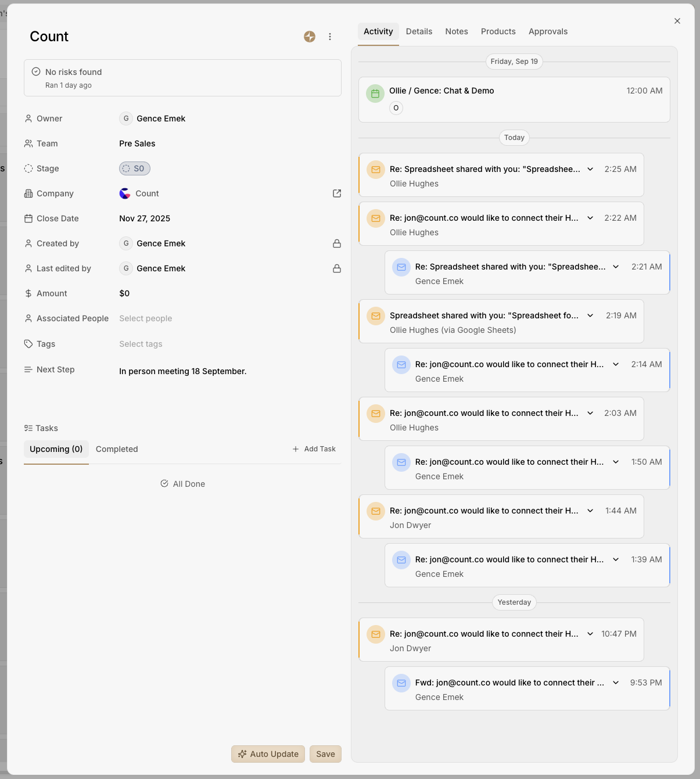Viewport: 700px width, 779px height.
Task: Open Count company in external link
Action: (x=337, y=193)
